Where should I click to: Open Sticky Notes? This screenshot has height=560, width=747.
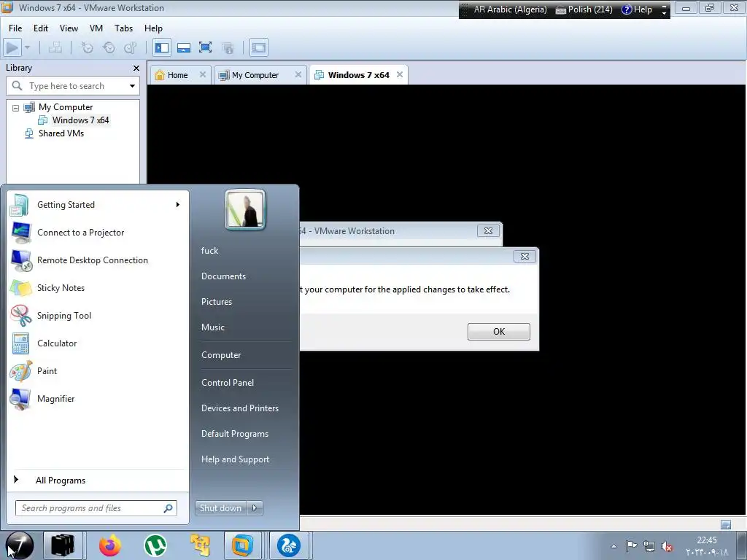click(61, 288)
